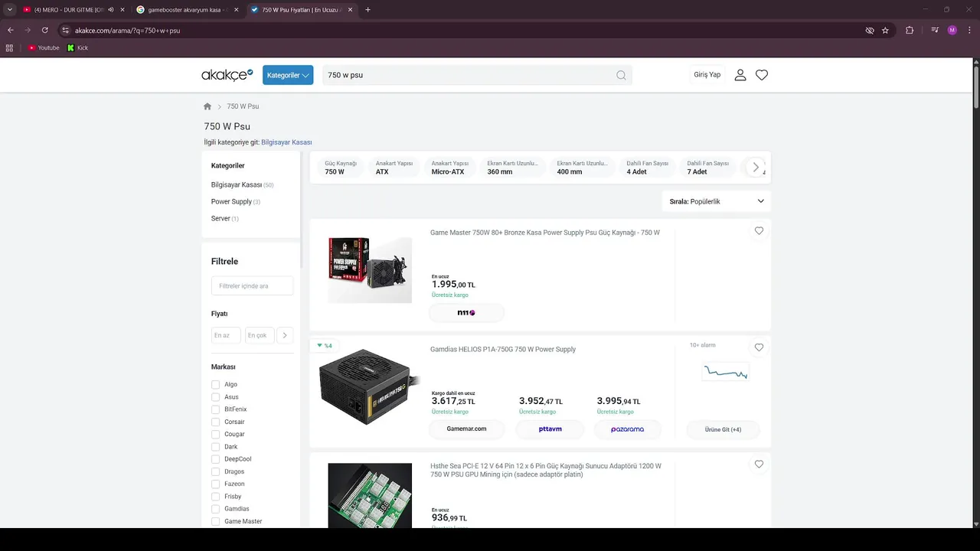Image resolution: width=980 pixels, height=551 pixels.
Task: Click the pttavm store button
Action: pyautogui.click(x=550, y=429)
